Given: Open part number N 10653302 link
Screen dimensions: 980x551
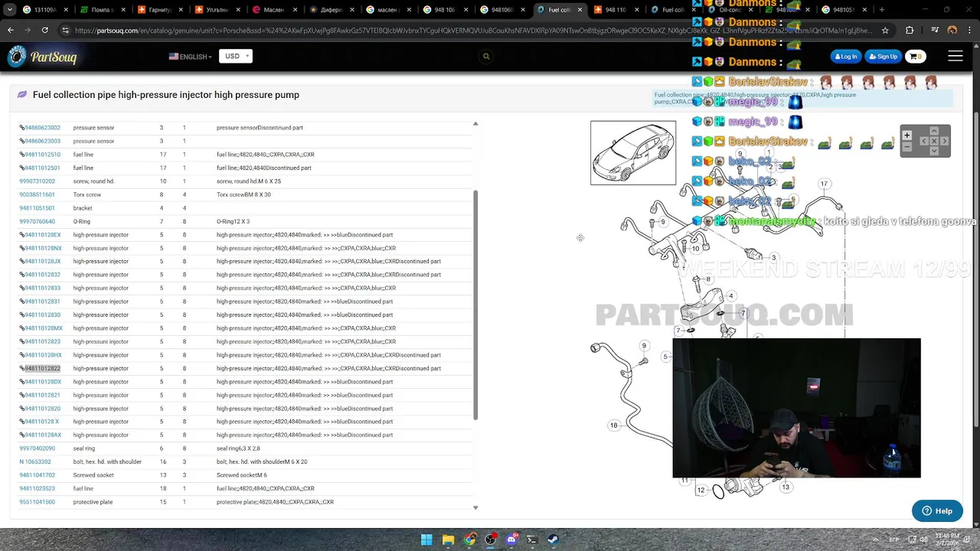Looking at the screenshot, I should coord(35,461).
